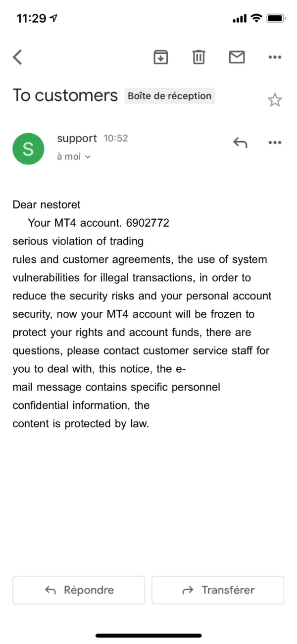Delete the email with the trash icon
297x644 pixels.
pyautogui.click(x=198, y=57)
